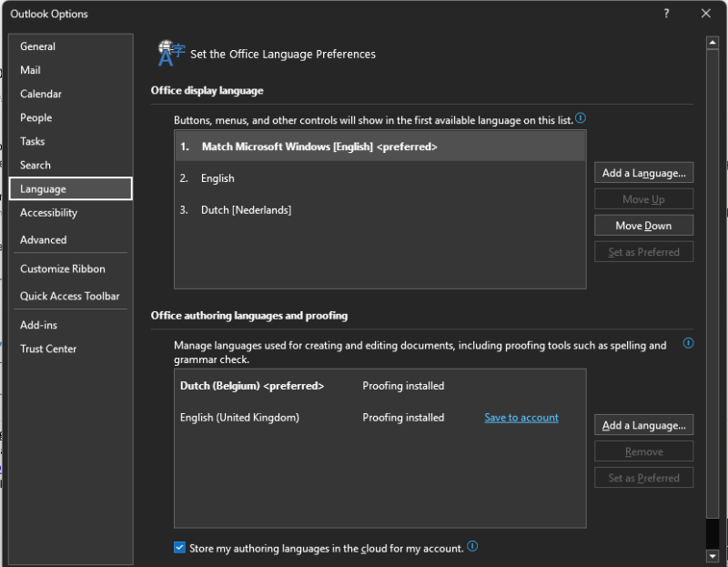Open the Mail options category
Screen dimensions: 728x567
pos(71,70)
